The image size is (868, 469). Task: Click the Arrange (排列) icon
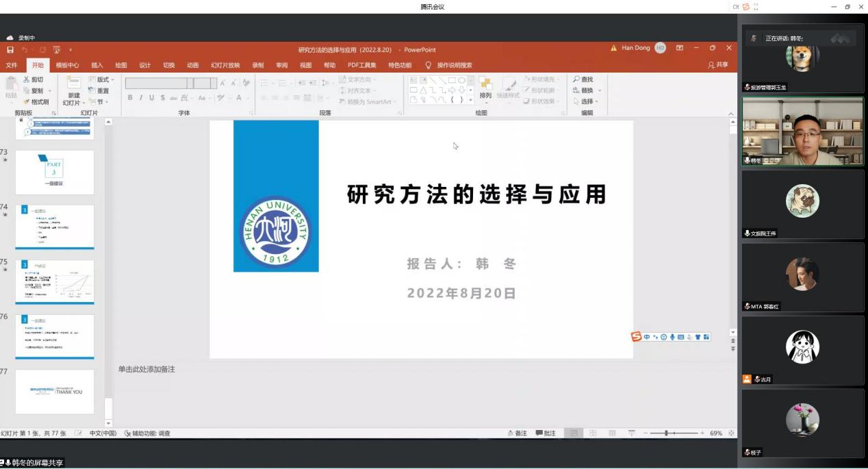tap(485, 86)
